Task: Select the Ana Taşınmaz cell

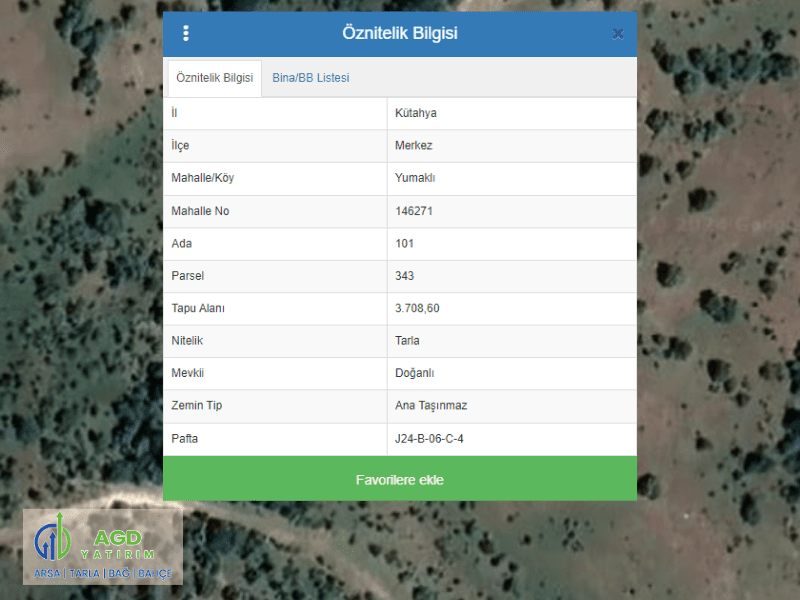Action: tap(431, 406)
